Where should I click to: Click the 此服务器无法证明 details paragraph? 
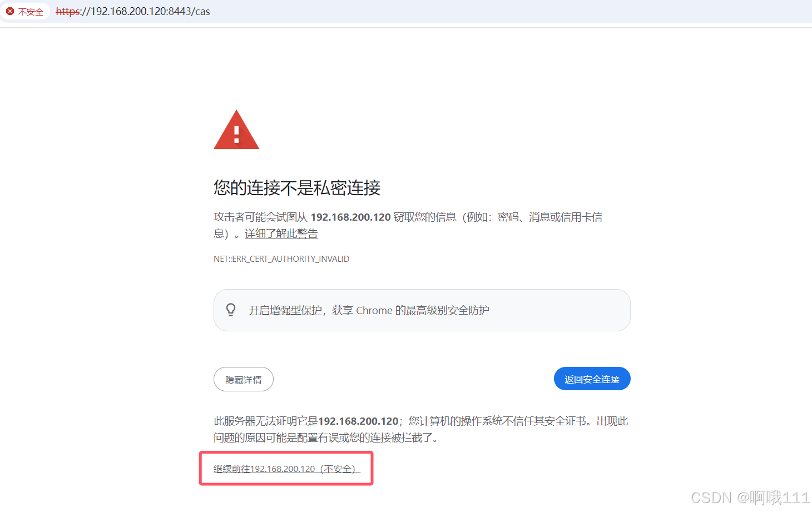point(421,429)
